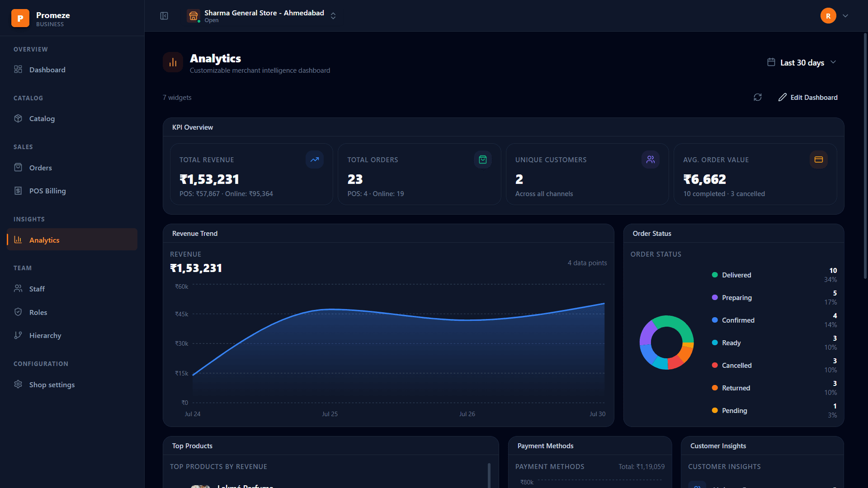Click the Total Revenue trend icon
The image size is (868, 488).
pyautogui.click(x=315, y=160)
